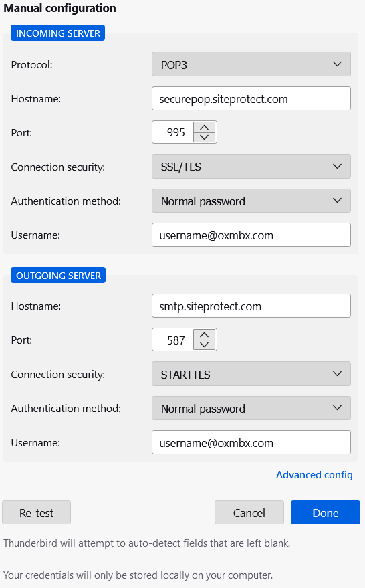Click the Re-test button

pos(36,512)
